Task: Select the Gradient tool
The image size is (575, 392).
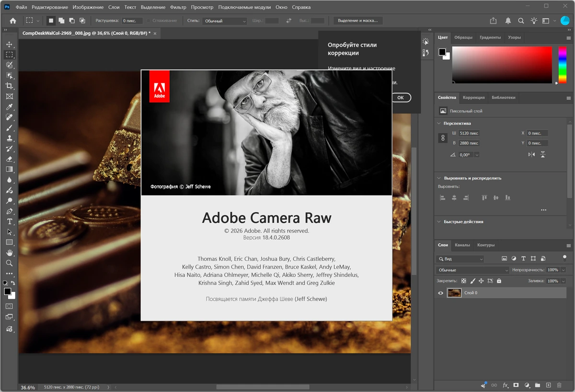Action: (9, 169)
